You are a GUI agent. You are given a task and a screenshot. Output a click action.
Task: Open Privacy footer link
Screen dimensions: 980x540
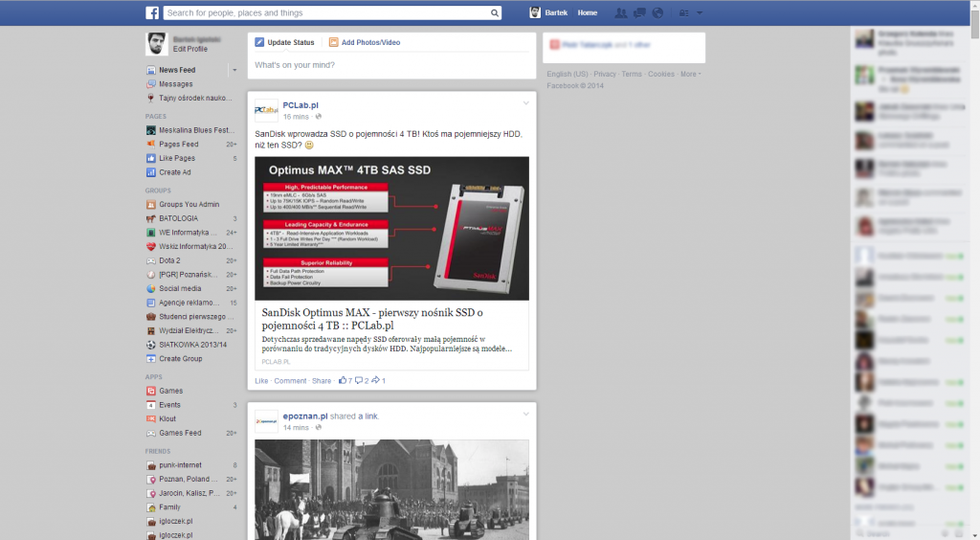coord(605,74)
